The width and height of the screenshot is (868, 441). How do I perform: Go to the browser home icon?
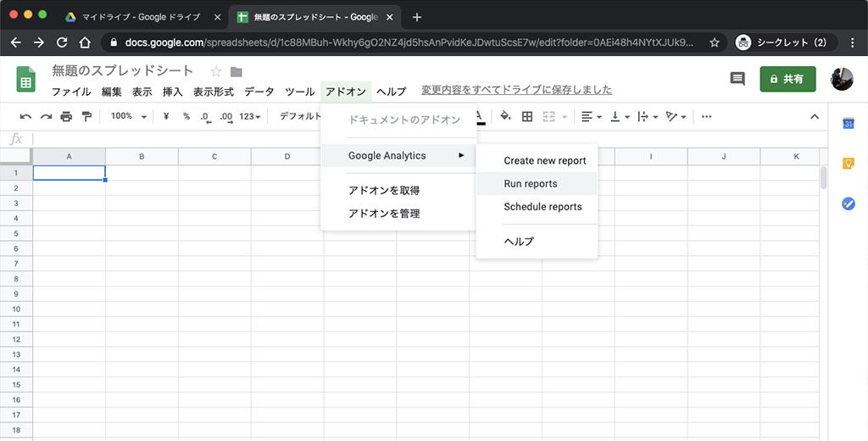pyautogui.click(x=85, y=42)
